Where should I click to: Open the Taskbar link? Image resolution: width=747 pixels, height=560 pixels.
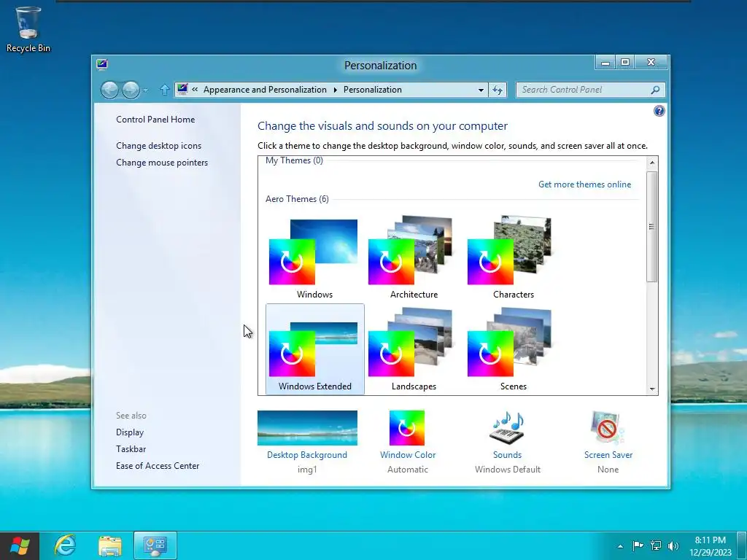click(131, 449)
